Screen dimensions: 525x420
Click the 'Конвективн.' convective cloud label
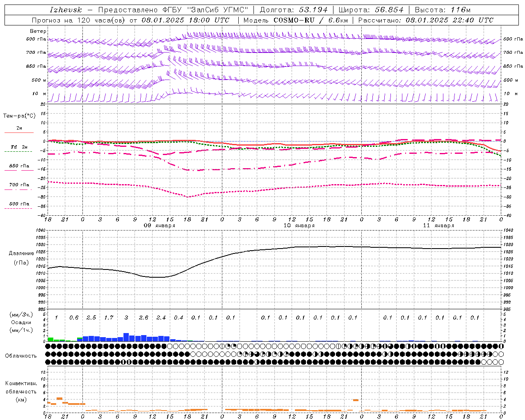pos(21,383)
